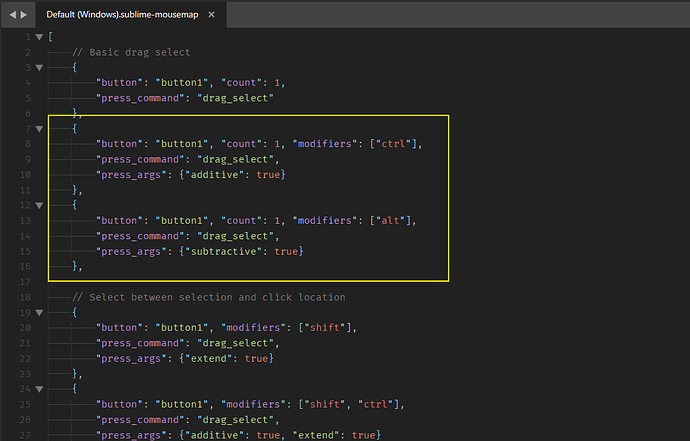Click the "press_command" key on line 5
The width and height of the screenshot is (690, 441).
(x=140, y=98)
